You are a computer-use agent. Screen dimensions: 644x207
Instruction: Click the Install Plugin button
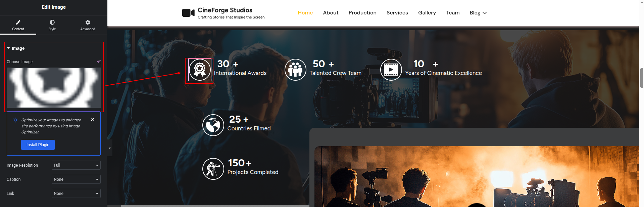click(x=38, y=145)
